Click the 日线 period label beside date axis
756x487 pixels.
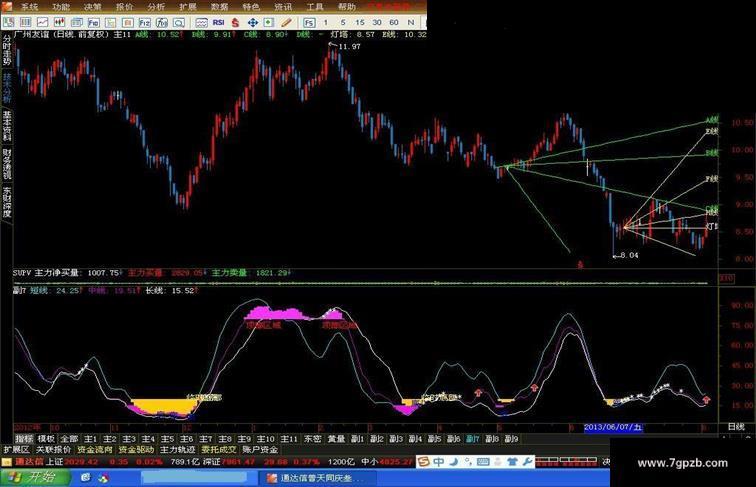(736, 427)
